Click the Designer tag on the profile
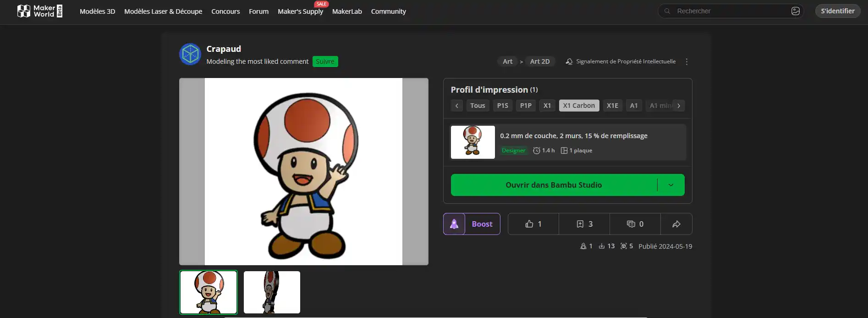The image size is (868, 318). pos(513,151)
